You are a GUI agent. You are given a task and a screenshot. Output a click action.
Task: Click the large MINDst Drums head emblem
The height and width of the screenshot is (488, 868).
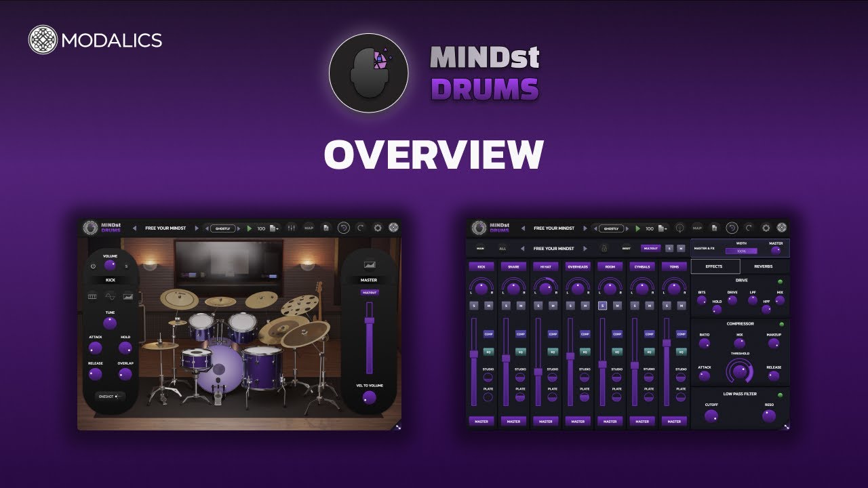coord(368,73)
